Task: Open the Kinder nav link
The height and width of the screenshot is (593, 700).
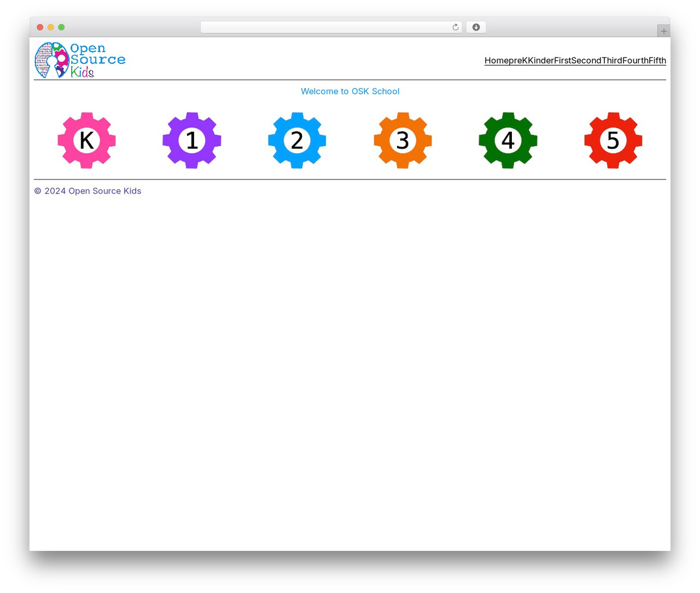Action: tap(541, 61)
